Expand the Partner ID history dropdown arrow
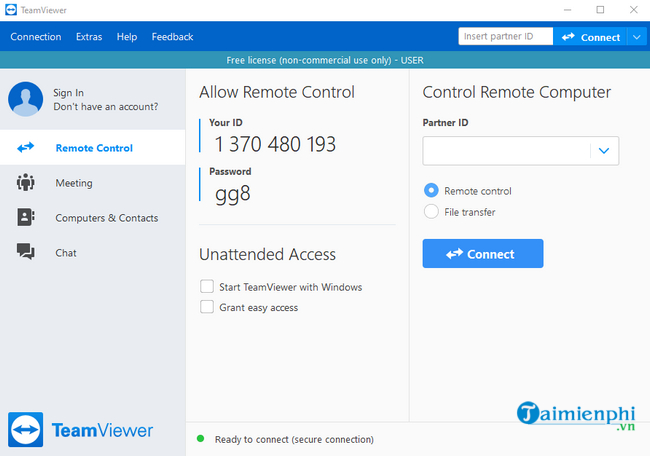The width and height of the screenshot is (650, 456). tap(604, 150)
